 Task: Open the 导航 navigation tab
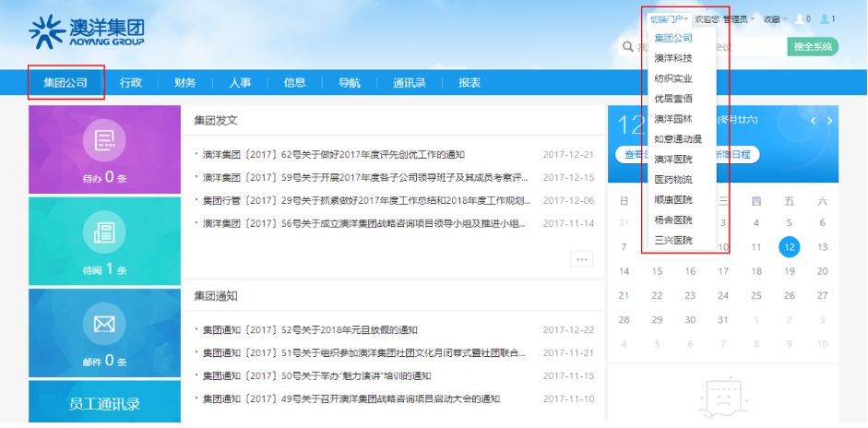click(350, 83)
